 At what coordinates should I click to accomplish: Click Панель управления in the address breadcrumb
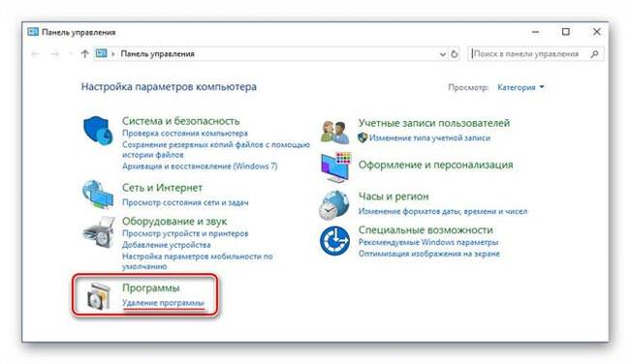157,54
